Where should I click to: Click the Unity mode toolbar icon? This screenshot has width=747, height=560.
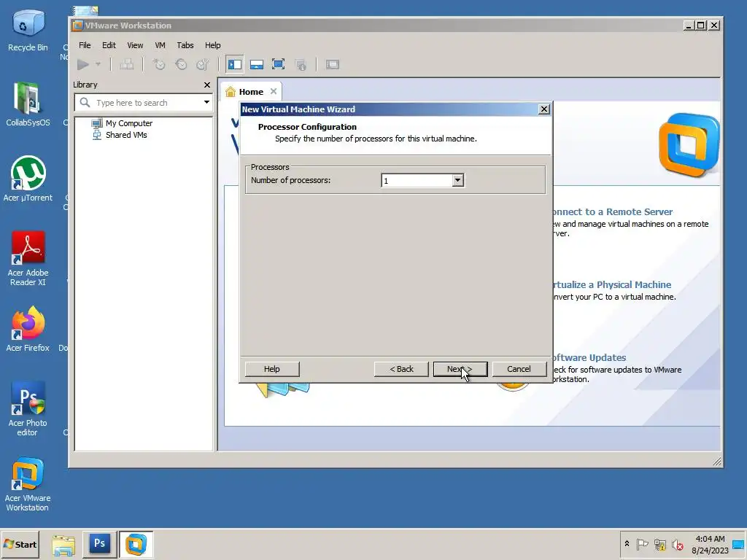pyautogui.click(x=300, y=64)
